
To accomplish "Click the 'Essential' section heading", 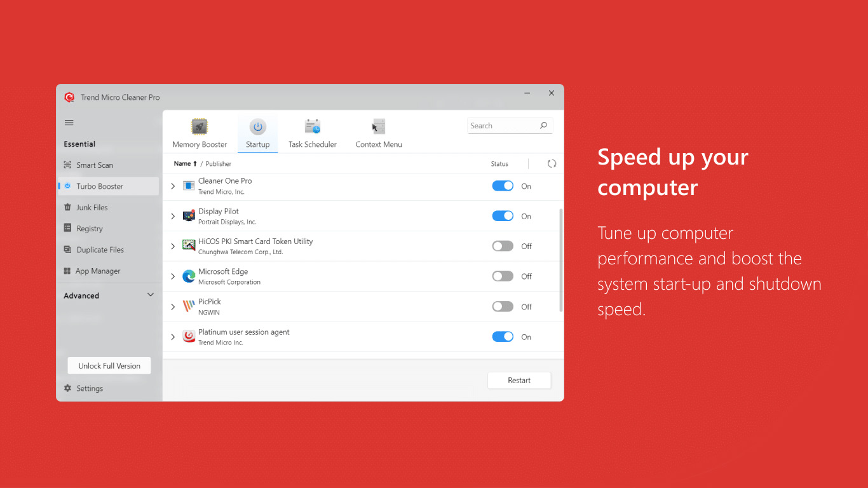I will [x=79, y=144].
